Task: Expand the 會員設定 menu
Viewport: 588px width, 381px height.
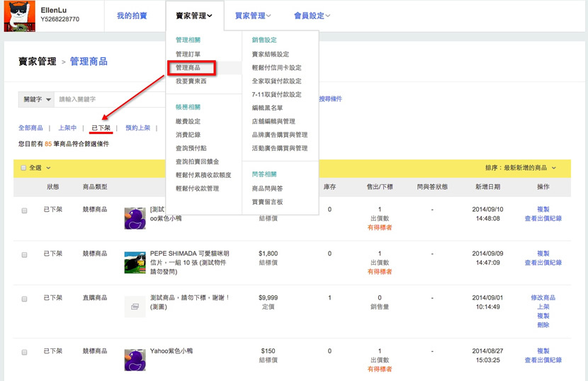Action: (312, 16)
